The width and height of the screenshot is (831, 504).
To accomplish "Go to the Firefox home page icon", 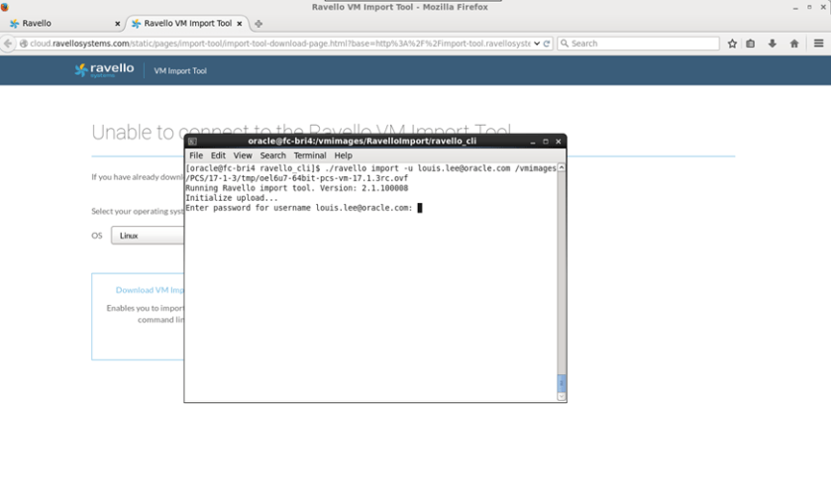I will click(794, 44).
